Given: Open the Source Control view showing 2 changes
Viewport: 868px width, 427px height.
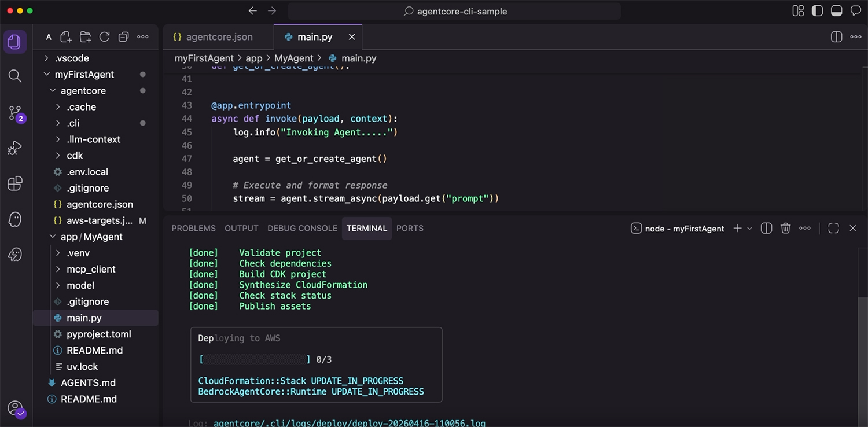Looking at the screenshot, I should coord(16,113).
